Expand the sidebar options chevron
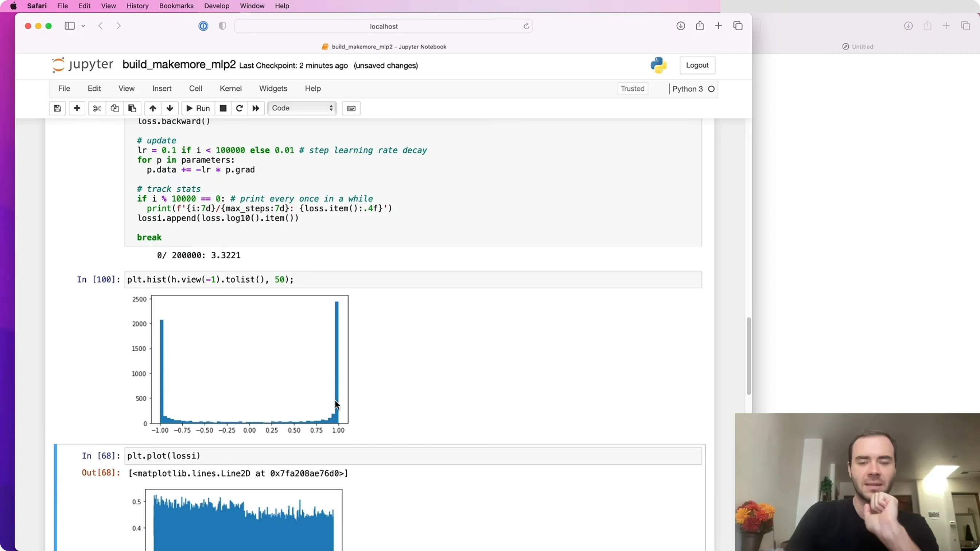Image resolution: width=980 pixels, height=551 pixels. [83, 26]
